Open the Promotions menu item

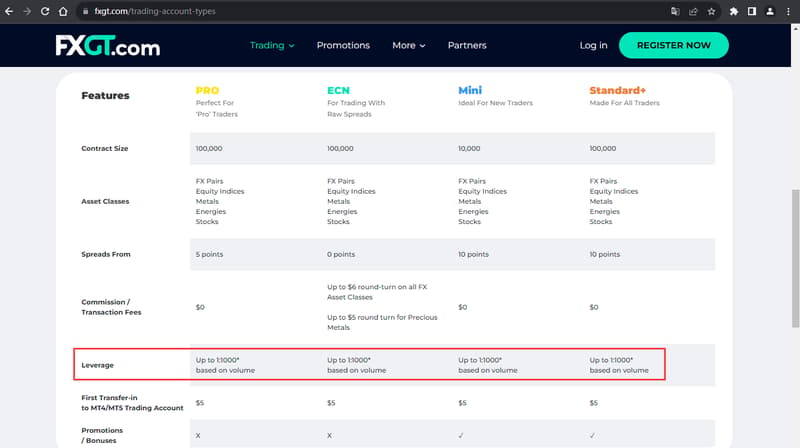(343, 45)
